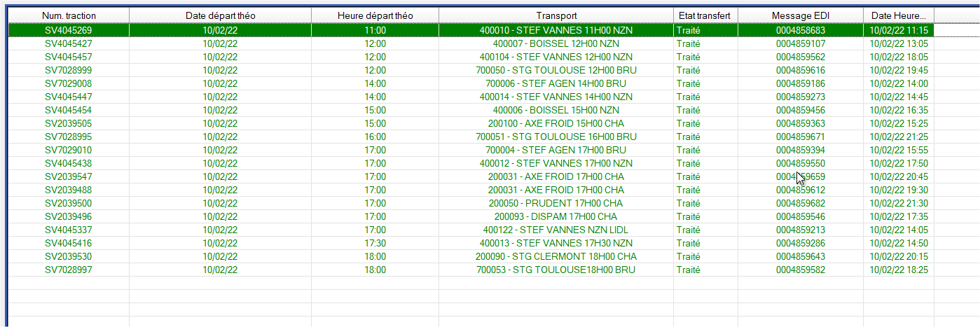Screen dimensions: 980x327
Task: Sort by Date départ théo column header
Action: tap(221, 15)
